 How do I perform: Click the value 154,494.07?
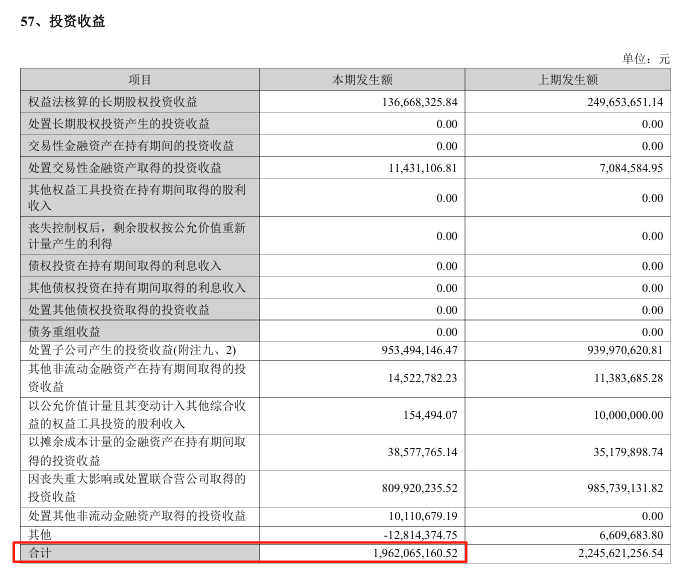pyautogui.click(x=430, y=415)
